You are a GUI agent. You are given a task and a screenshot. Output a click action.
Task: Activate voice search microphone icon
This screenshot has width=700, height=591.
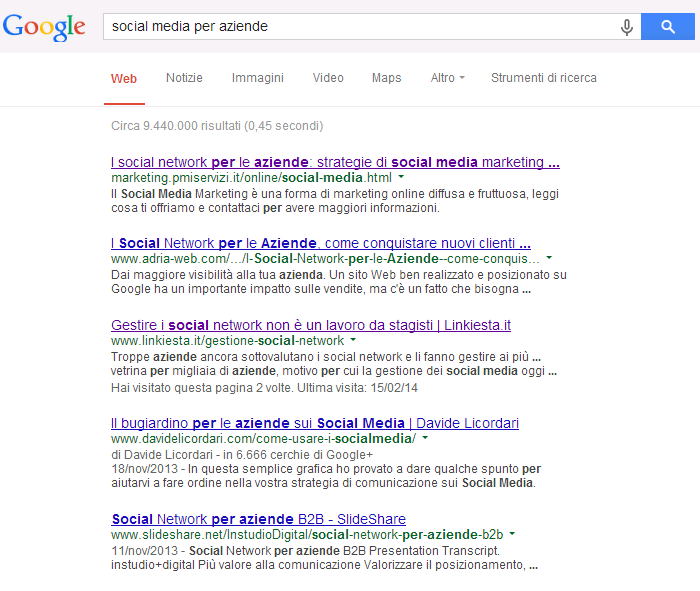click(627, 27)
